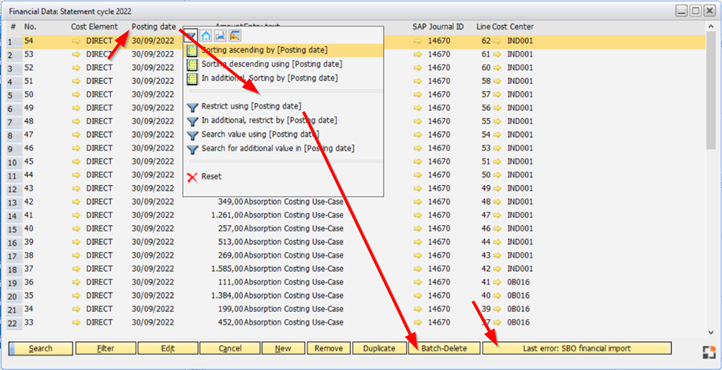This screenshot has width=722, height=370.
Task: Click posting date cell in row No. 38
Action: pyautogui.click(x=153, y=255)
